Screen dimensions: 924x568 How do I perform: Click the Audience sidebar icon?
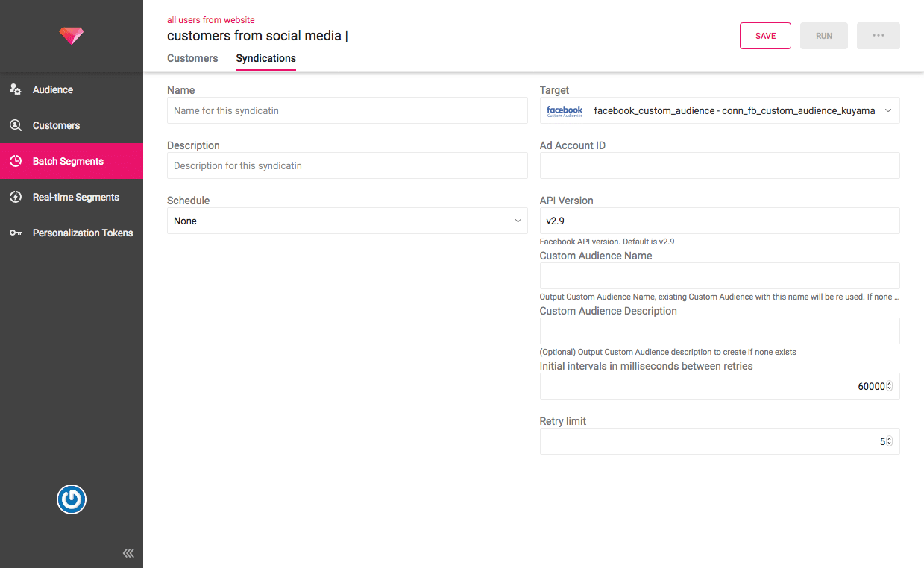coord(16,89)
